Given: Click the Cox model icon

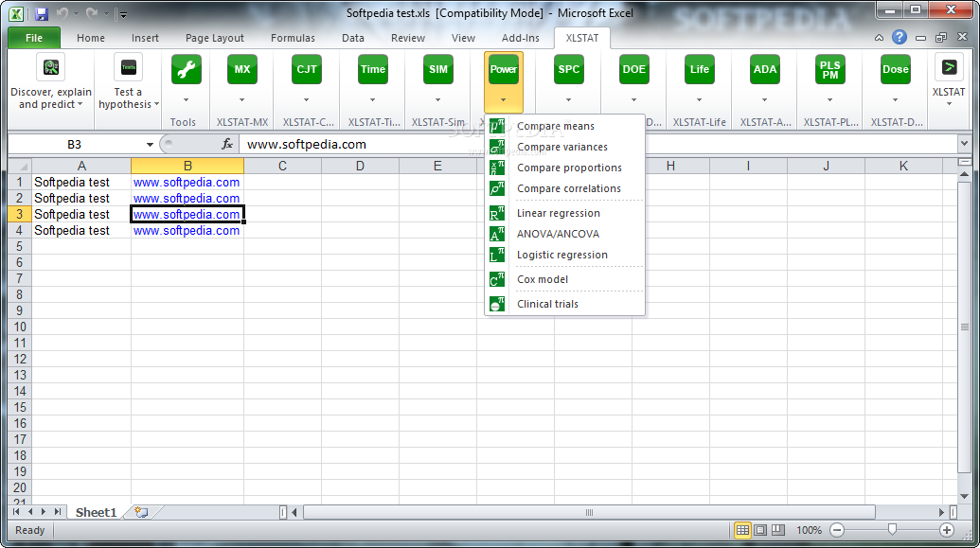Looking at the screenshot, I should tap(497, 279).
